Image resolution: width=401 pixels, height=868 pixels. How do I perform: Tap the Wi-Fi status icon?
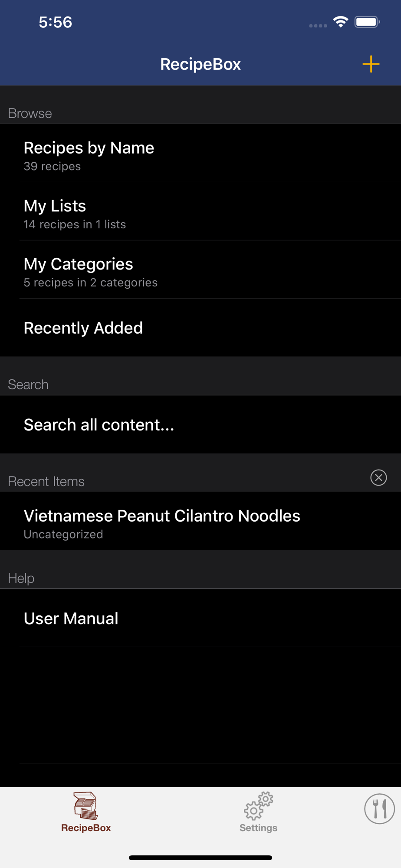tap(341, 22)
